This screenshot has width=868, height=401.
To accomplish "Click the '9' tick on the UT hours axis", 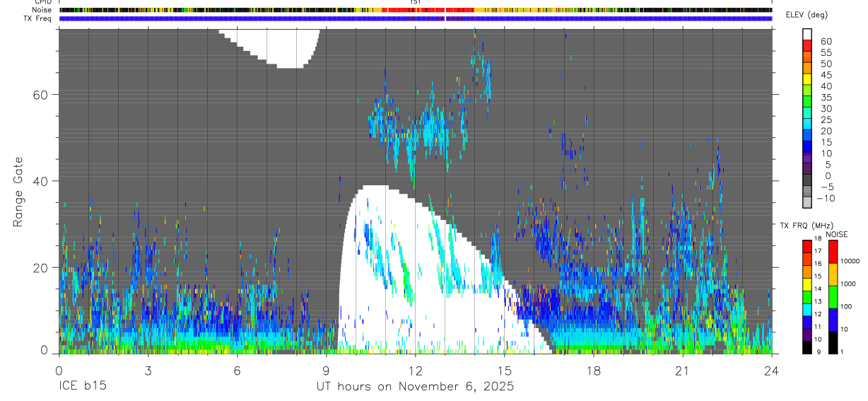I will click(x=326, y=370).
